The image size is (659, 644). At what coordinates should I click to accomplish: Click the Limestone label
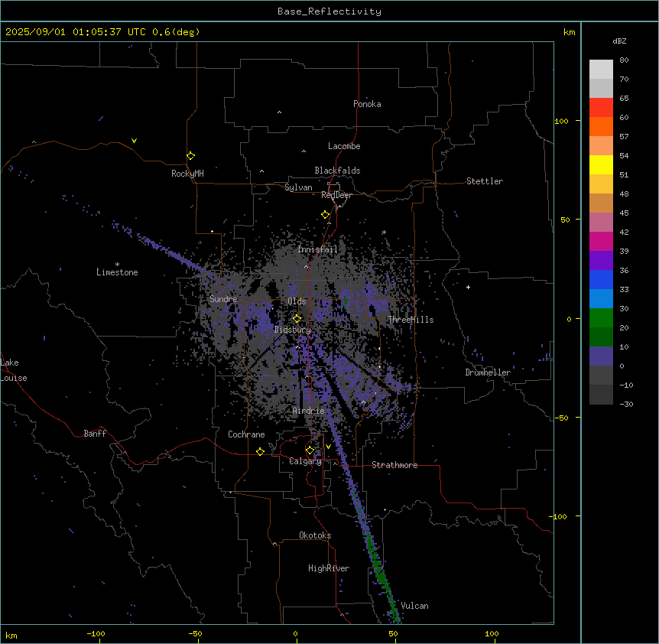click(117, 272)
